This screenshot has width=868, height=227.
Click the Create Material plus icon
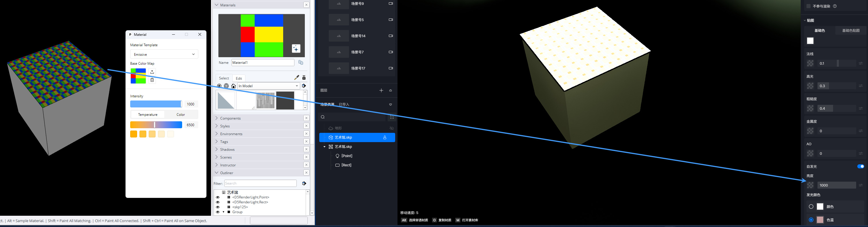click(x=219, y=86)
